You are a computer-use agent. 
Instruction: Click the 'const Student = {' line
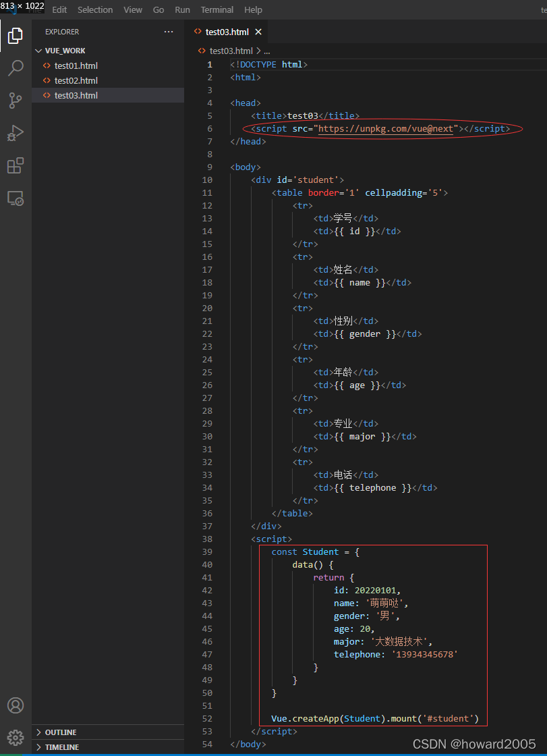[x=316, y=552]
